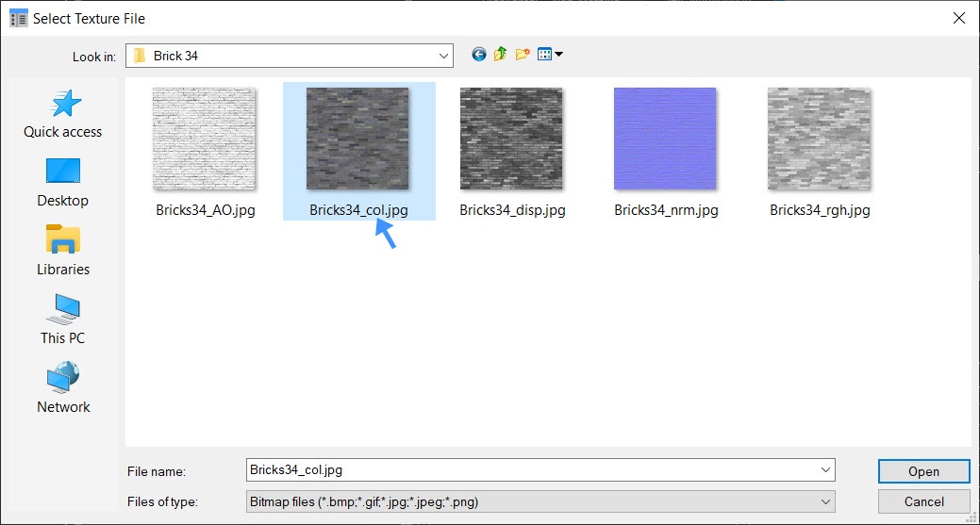The height and width of the screenshot is (525, 980).
Task: Open Libraries in the sidebar
Action: [x=62, y=251]
